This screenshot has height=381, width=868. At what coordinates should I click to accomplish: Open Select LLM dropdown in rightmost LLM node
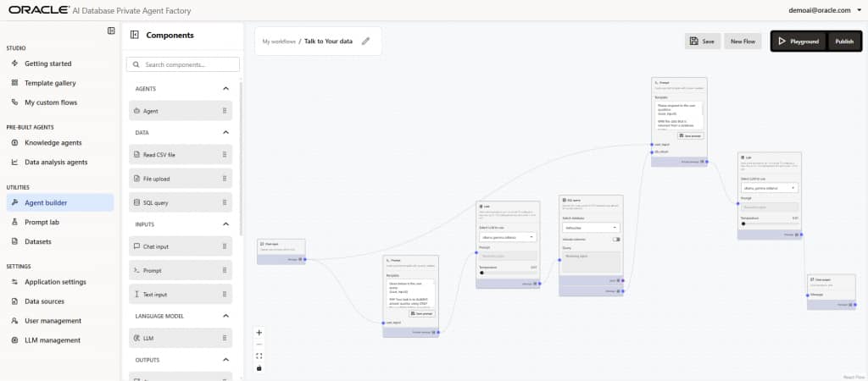click(769, 188)
